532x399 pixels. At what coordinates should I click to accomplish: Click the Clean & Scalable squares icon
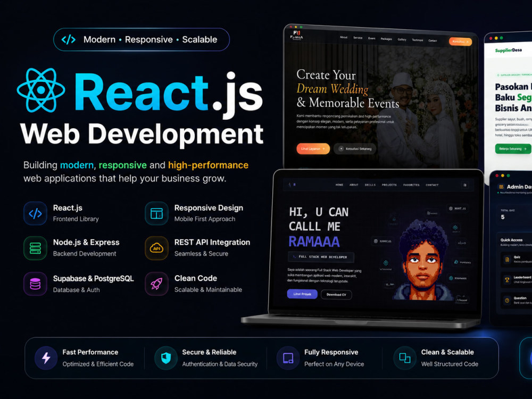[405, 358]
